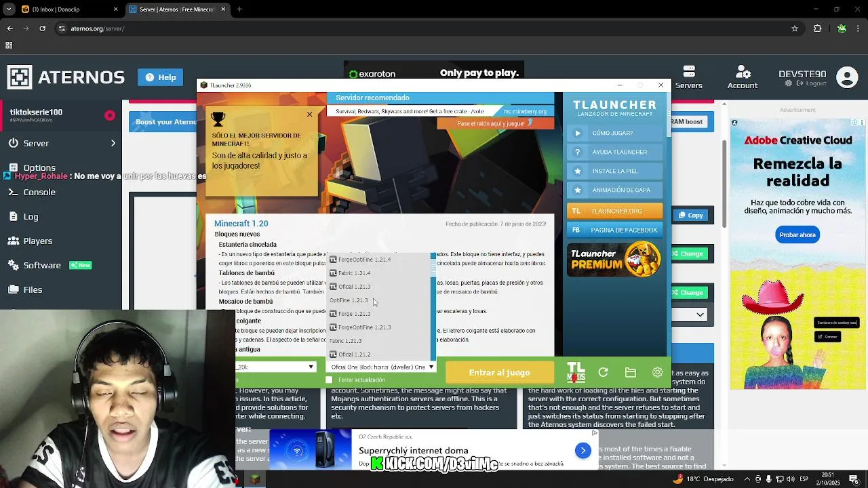This screenshot has height=488, width=868.
Task: Click the settings cog beside Logout
Action: tap(788, 83)
